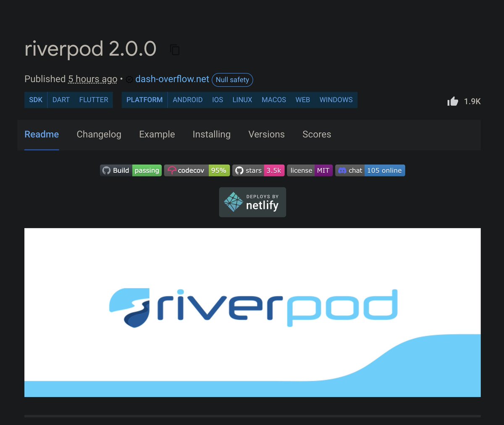Select the WINDOWS platform tag
Screen dimensions: 504x425
coord(336,100)
